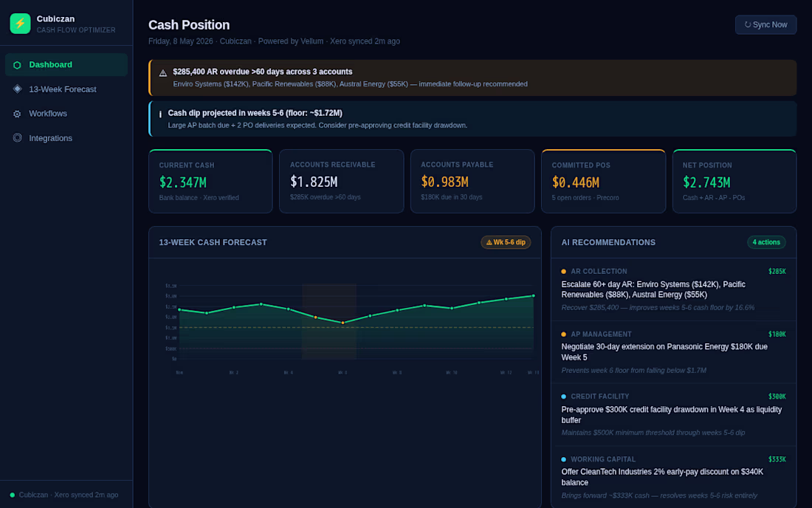Select the Negotiate 30-day extension recommendation
812x508 pixels.
(x=673, y=352)
